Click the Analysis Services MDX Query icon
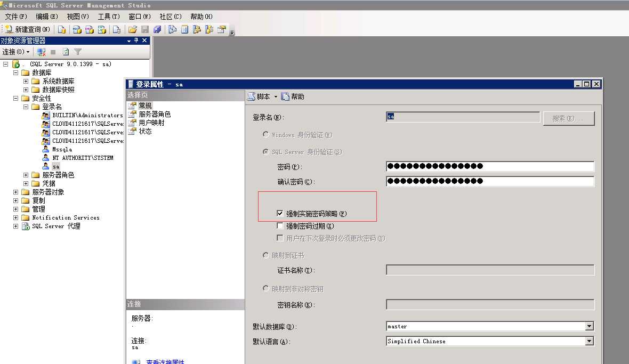The image size is (629, 364). point(77,29)
